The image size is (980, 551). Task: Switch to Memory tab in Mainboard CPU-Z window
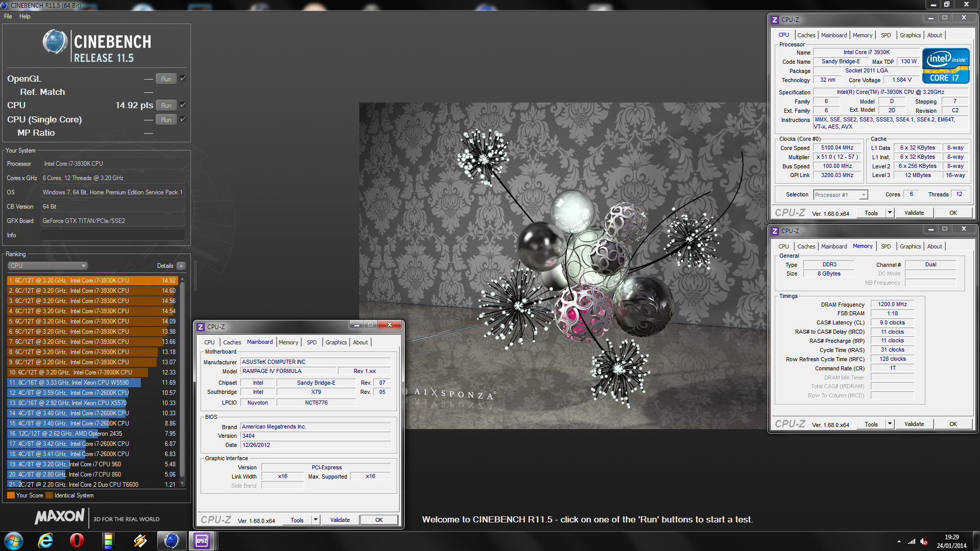(x=288, y=342)
